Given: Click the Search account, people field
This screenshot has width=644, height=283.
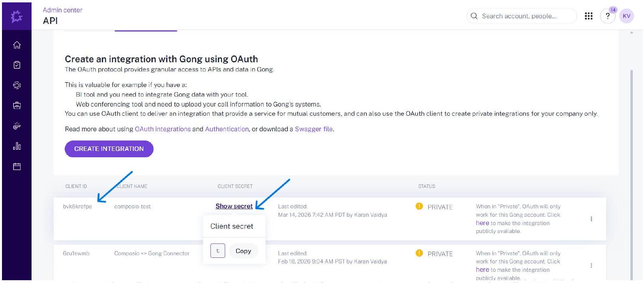Looking at the screenshot, I should tap(522, 16).
